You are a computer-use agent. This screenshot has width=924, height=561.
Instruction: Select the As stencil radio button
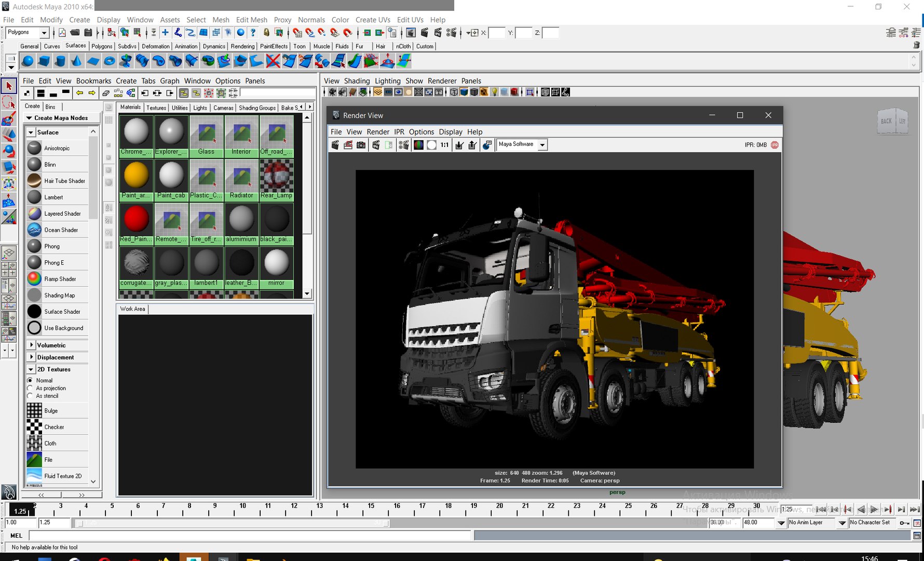(x=30, y=396)
